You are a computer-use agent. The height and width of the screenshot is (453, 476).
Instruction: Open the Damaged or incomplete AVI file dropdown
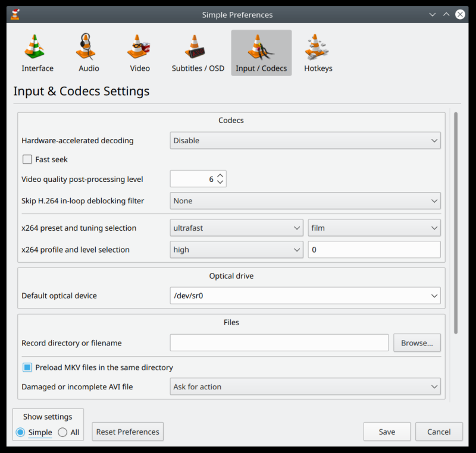(x=305, y=386)
